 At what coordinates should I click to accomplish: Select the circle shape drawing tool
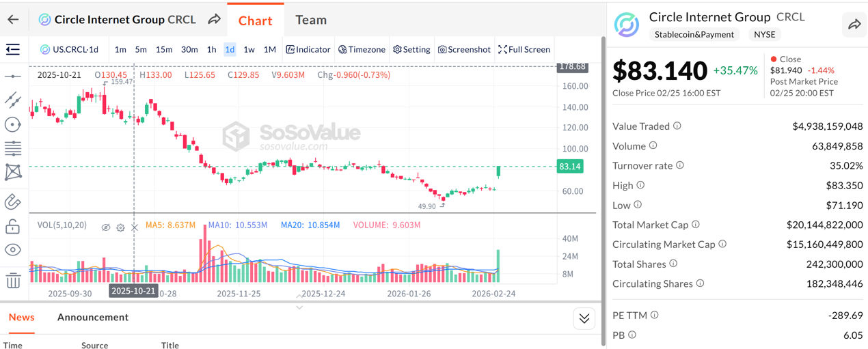12,124
